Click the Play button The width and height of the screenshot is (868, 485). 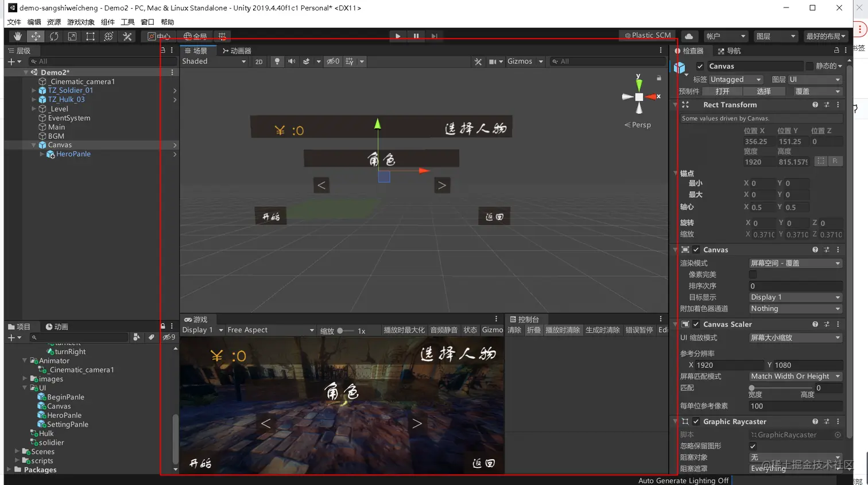pyautogui.click(x=398, y=36)
